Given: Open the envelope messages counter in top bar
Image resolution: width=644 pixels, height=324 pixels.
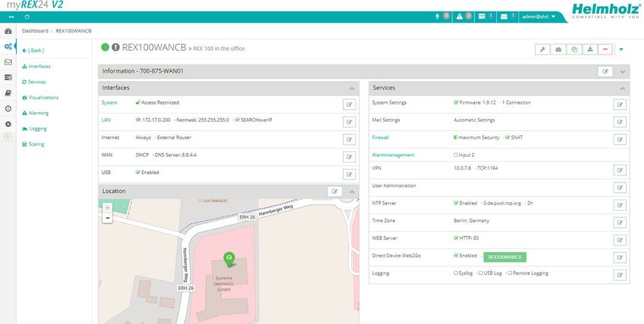Looking at the screenshot, I should tap(508, 17).
